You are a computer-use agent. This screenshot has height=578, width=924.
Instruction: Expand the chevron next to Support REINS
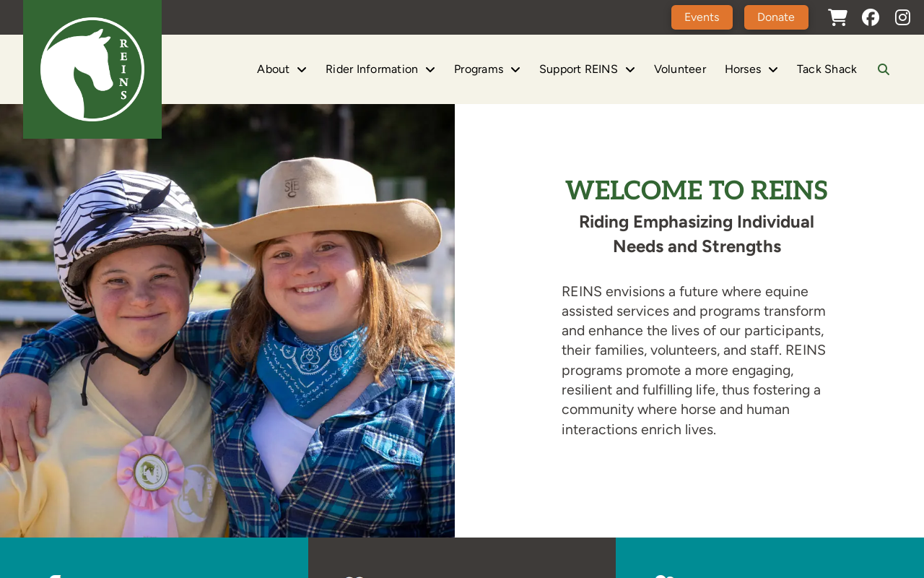tap(630, 69)
